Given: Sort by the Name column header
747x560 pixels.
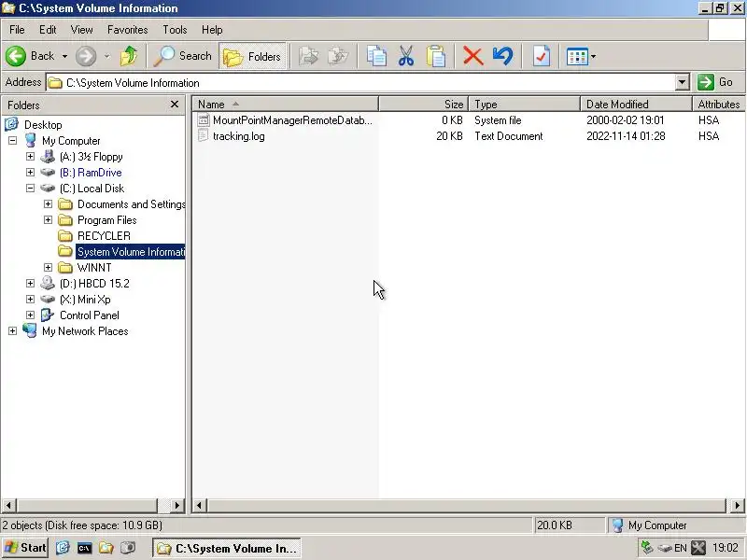Looking at the screenshot, I should coord(285,105).
